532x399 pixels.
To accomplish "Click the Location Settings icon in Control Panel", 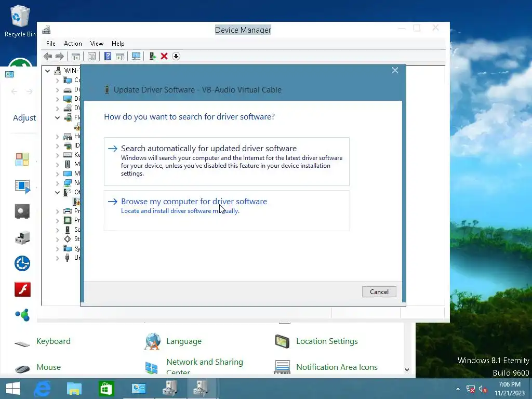I will pyautogui.click(x=282, y=341).
